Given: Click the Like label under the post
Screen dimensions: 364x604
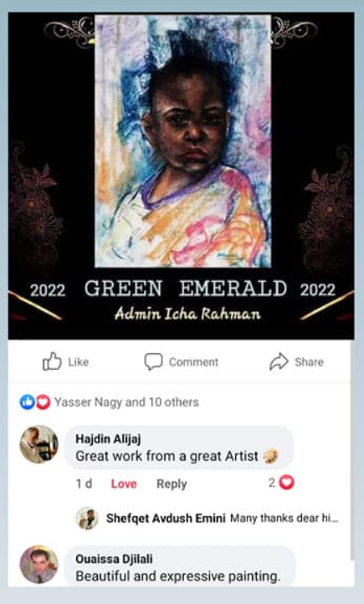Looking at the screenshot, I should [x=78, y=362].
